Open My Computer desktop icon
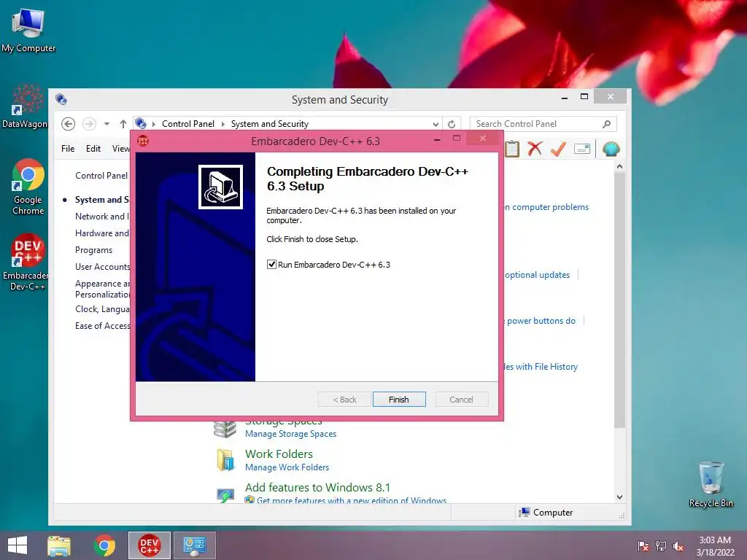The image size is (747, 560). pos(28,31)
